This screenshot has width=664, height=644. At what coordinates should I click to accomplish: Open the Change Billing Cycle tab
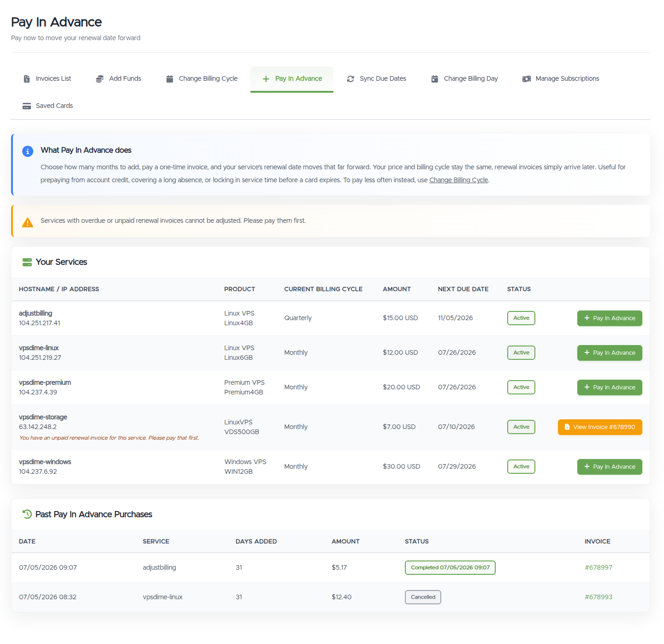[202, 79]
